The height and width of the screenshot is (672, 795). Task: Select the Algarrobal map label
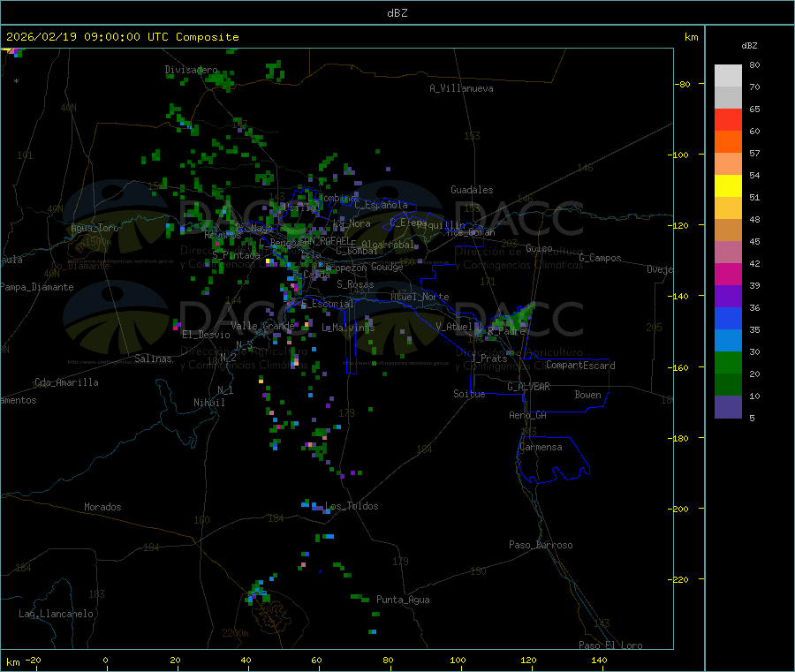pyautogui.click(x=388, y=245)
